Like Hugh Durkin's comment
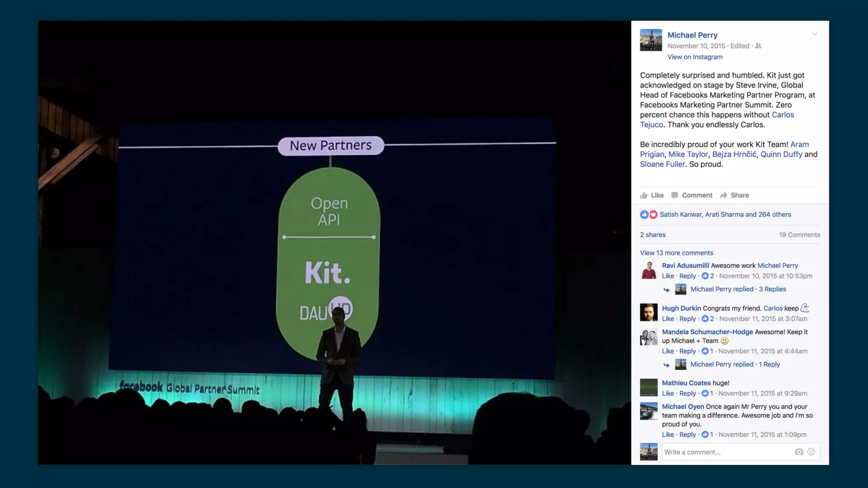 click(x=668, y=319)
